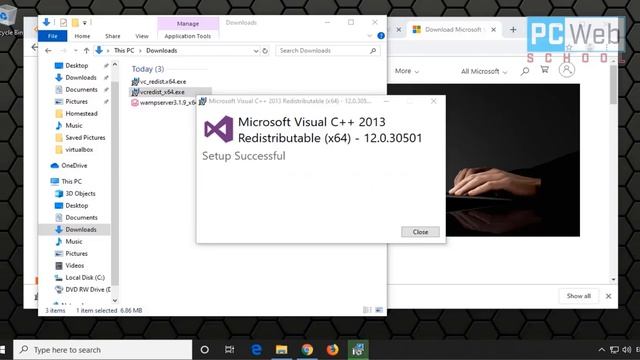Open DVD RW Drive
Viewport: 640px width, 360px height.
coord(87,290)
